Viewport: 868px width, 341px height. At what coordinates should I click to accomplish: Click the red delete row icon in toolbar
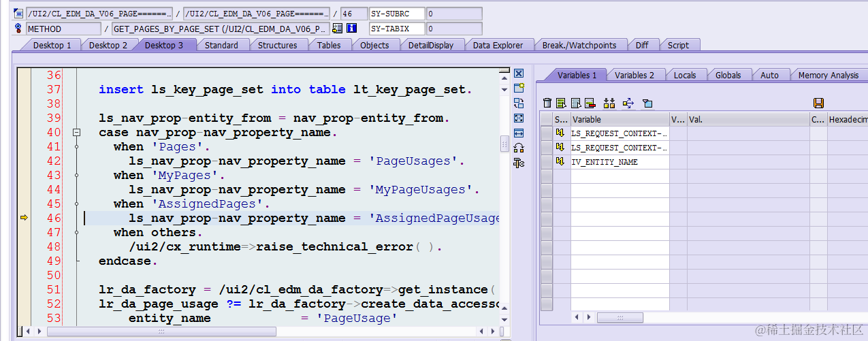[590, 103]
